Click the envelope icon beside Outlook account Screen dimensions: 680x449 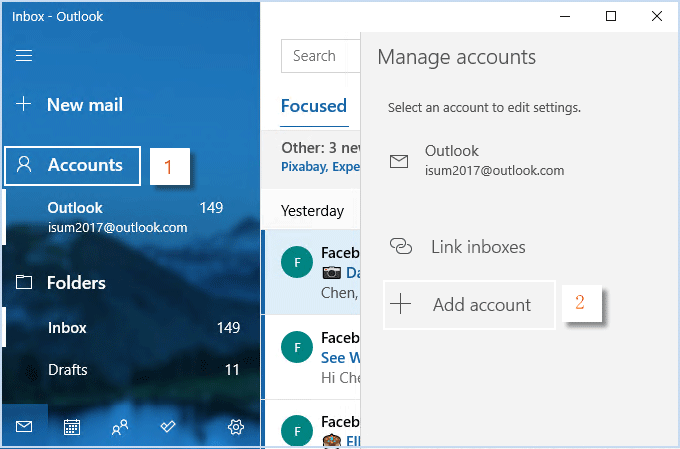click(399, 161)
